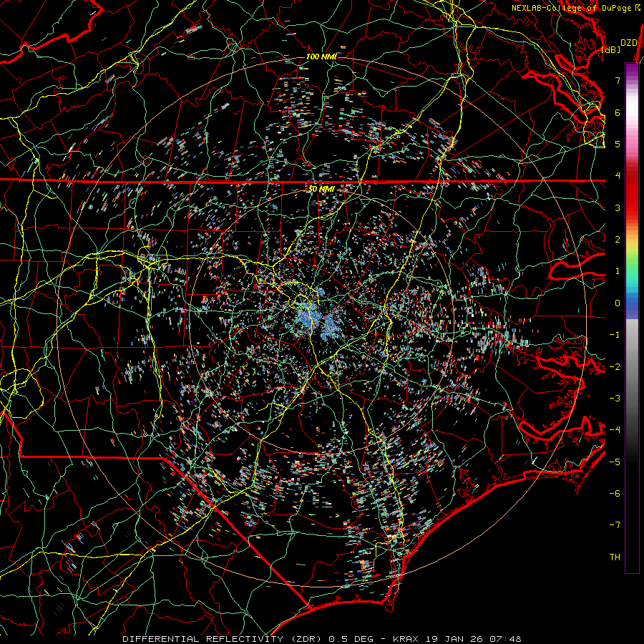The height and width of the screenshot is (644, 644).
Task: Click the DZD product label above the scale
Action: click(628, 43)
